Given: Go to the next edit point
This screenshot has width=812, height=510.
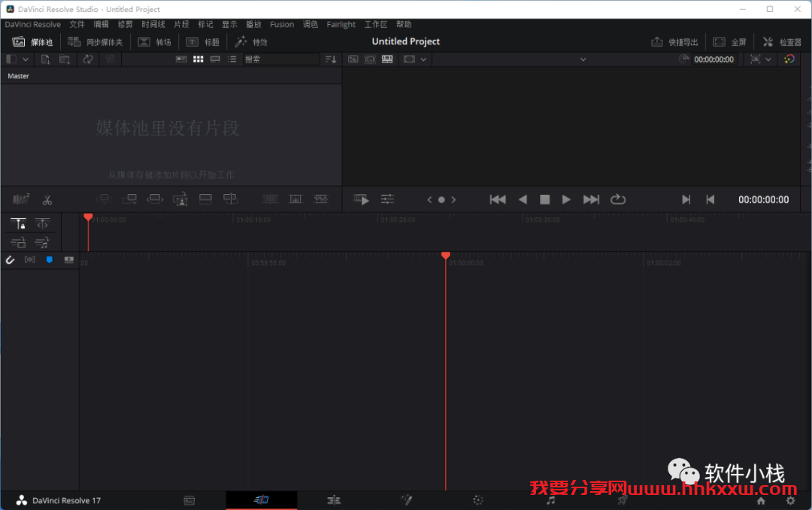Looking at the screenshot, I should pos(686,199).
